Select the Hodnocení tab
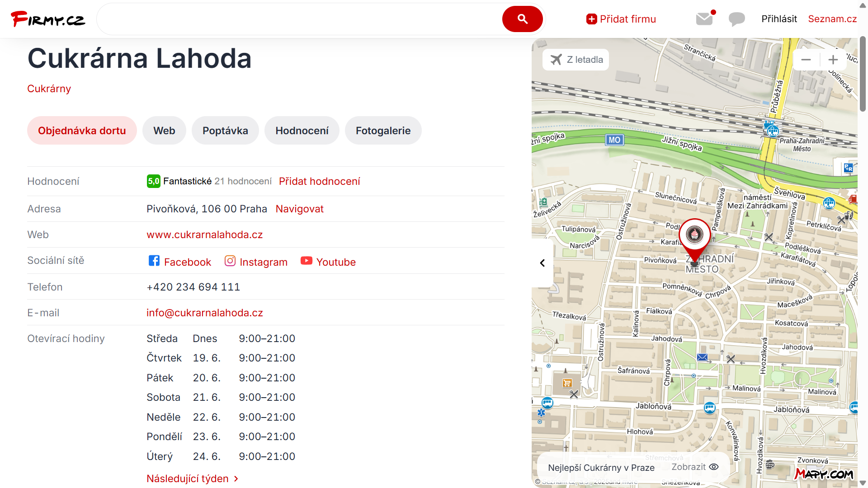This screenshot has width=868, height=488. (x=302, y=131)
